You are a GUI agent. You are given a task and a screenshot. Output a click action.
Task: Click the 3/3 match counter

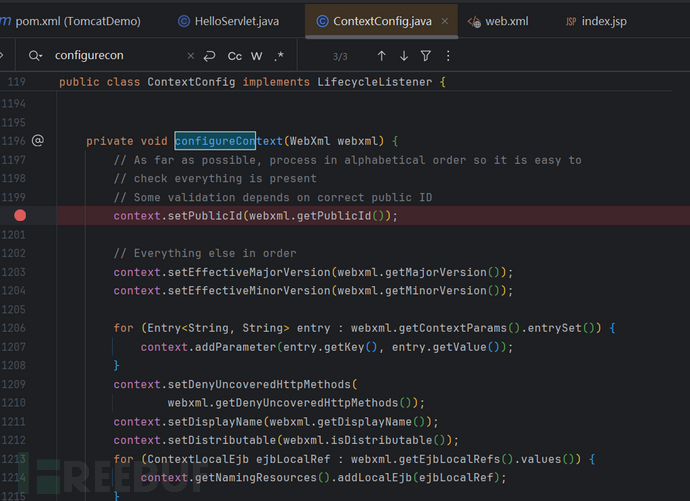point(340,56)
